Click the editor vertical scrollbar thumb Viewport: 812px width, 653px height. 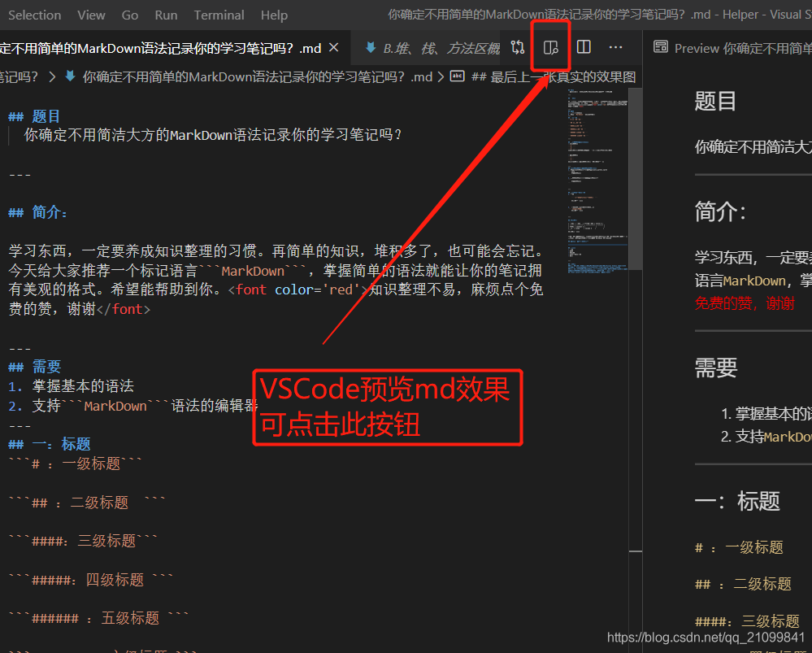click(x=636, y=179)
